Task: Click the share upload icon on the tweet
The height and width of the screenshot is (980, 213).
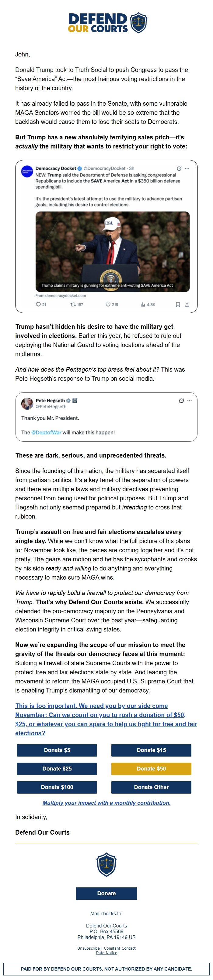Action: pyautogui.click(x=187, y=304)
